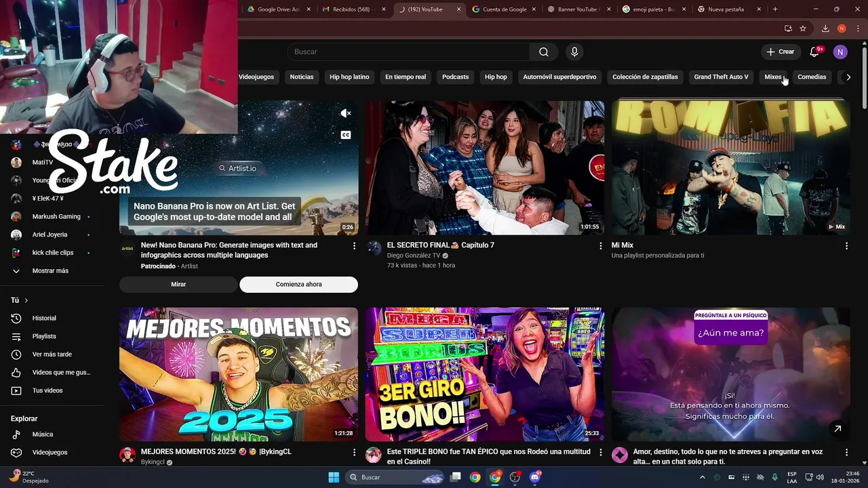Screen dimensions: 868x488
Task: Open Bykingcl channel avatar
Action: [127, 455]
